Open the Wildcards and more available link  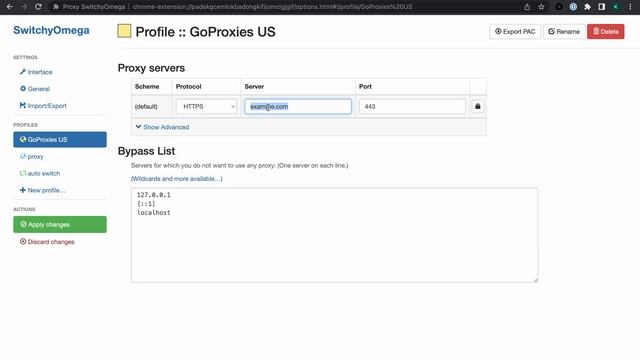coord(177,179)
